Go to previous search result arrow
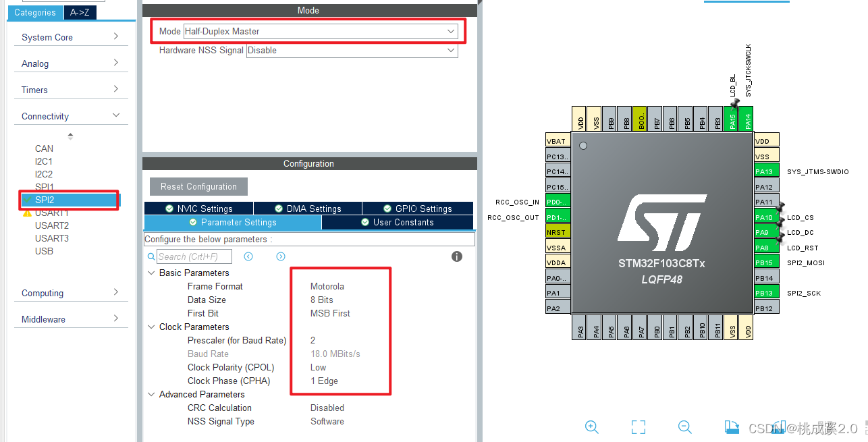868x442 pixels. tap(248, 256)
